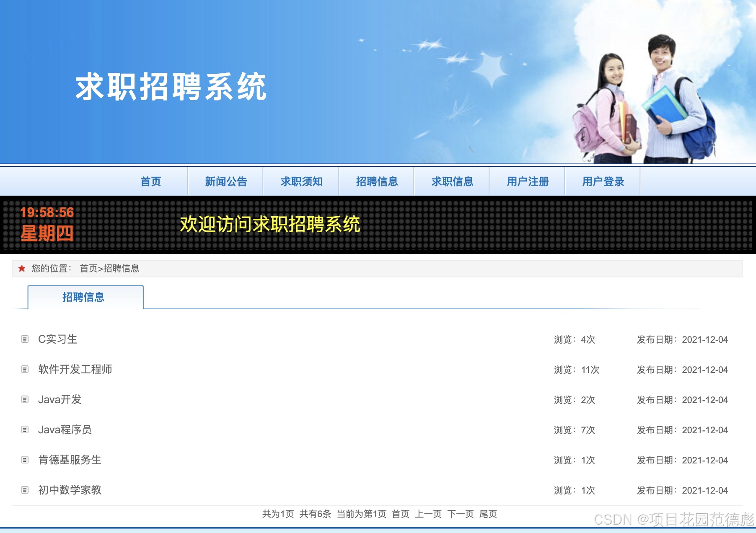Click the publish date in 软件开发工程师 row
The image size is (756, 533).
pyautogui.click(x=683, y=370)
